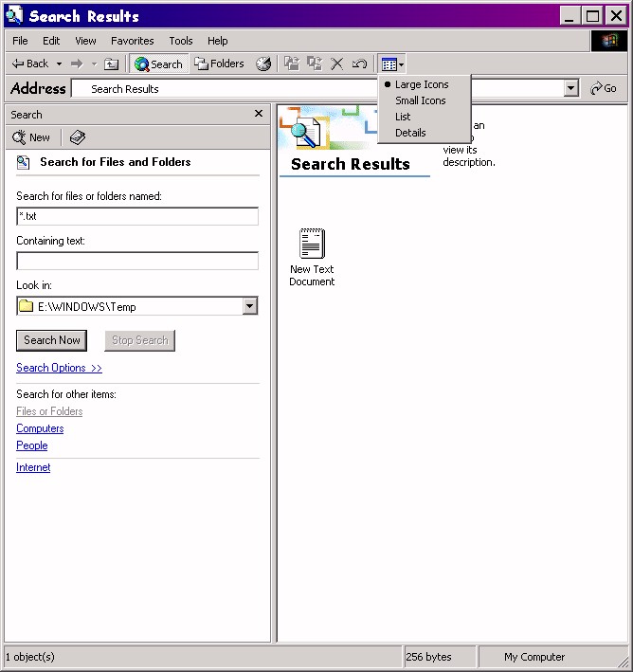Click the 256 bytes status bar entry
Viewport: 633px width, 672px height.
(x=440, y=657)
